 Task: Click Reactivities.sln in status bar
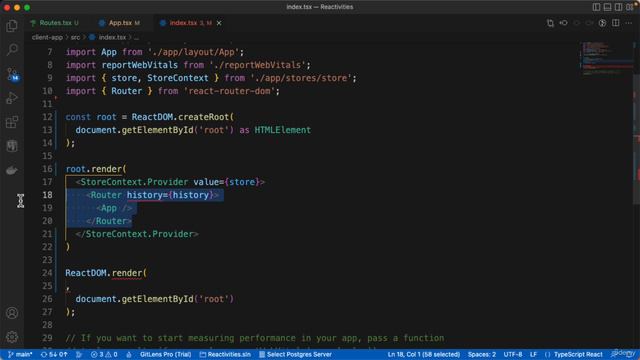pos(225,354)
